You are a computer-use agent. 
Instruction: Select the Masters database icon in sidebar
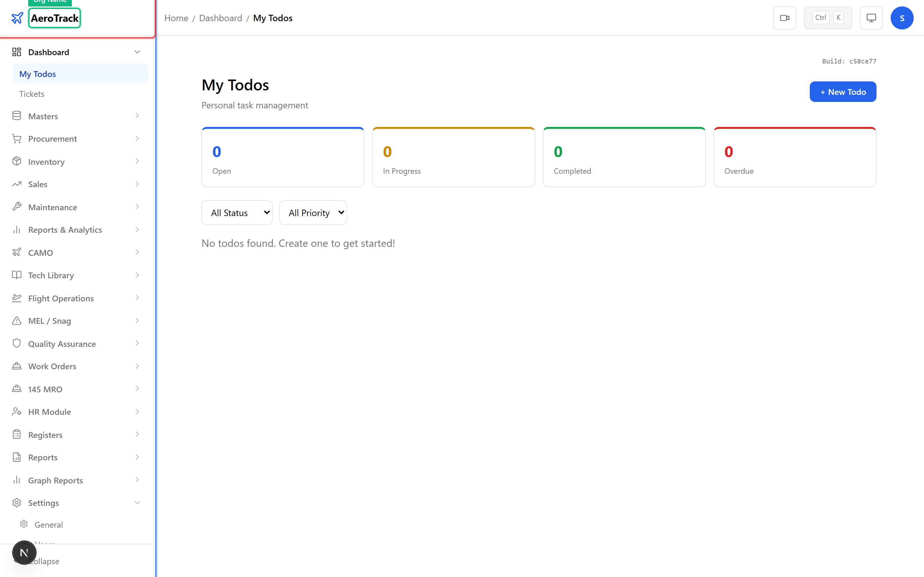[x=17, y=116]
